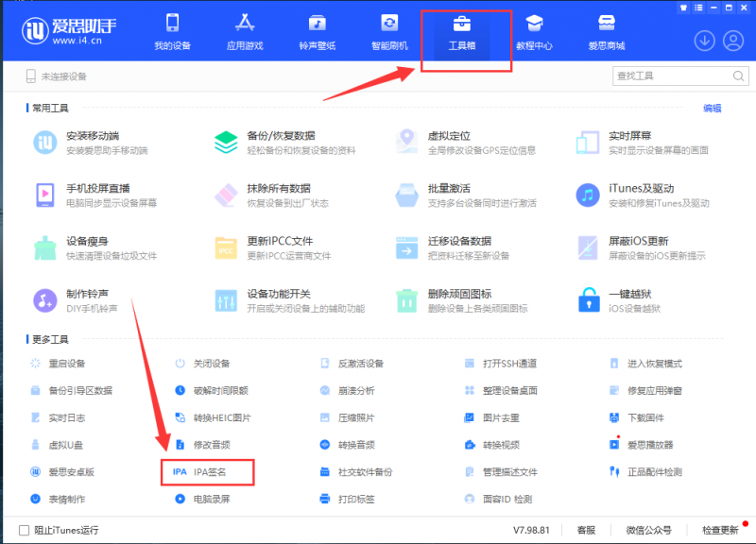Open the 迁移设备数据 tool
The image size is (756, 544).
tap(453, 247)
